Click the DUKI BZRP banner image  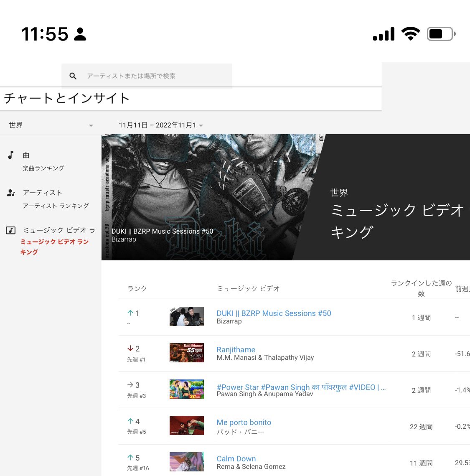point(212,197)
